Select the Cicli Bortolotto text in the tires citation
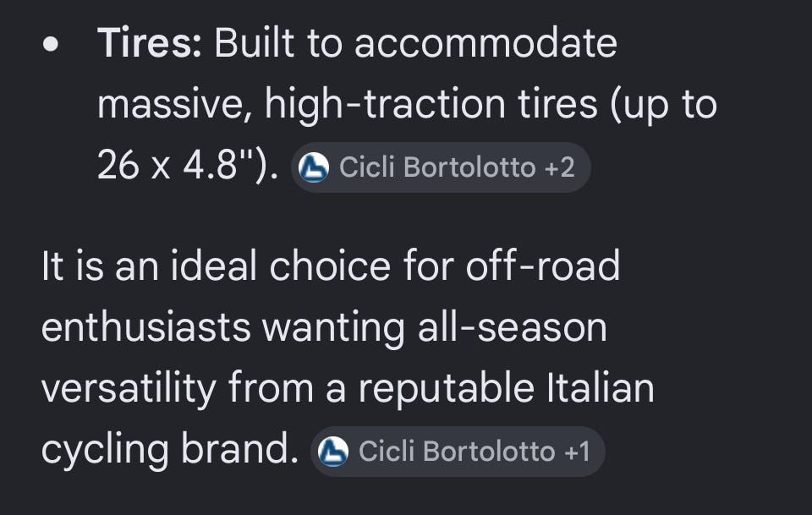This screenshot has width=812, height=515. point(437,167)
